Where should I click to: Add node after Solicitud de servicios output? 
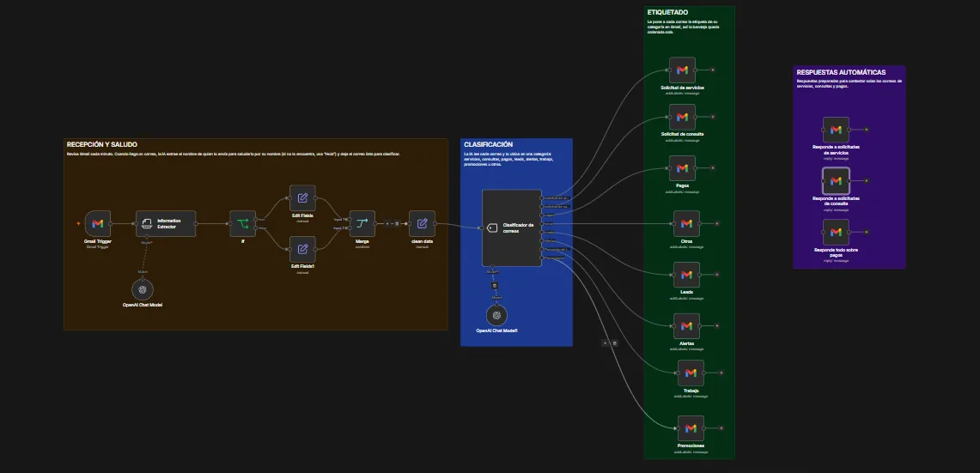click(x=713, y=70)
